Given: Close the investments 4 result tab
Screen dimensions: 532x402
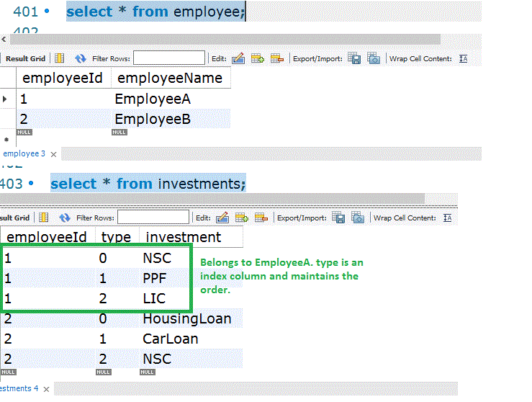Looking at the screenshot, I should pos(47,390).
